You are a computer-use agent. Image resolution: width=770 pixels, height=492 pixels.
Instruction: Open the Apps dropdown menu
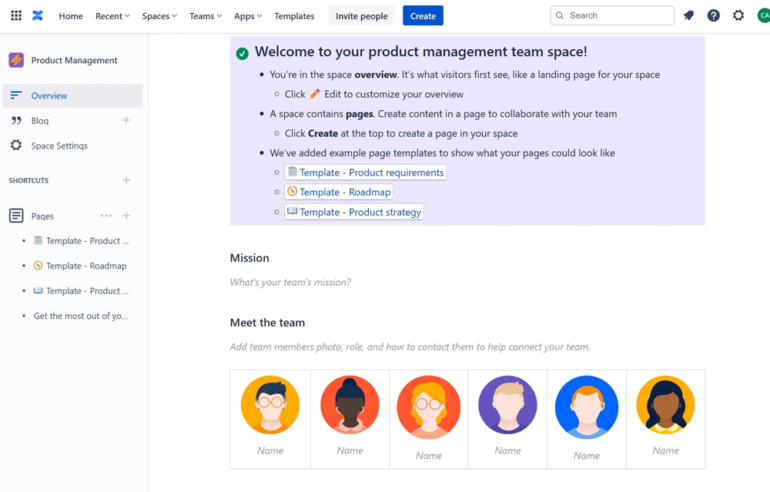pos(248,16)
